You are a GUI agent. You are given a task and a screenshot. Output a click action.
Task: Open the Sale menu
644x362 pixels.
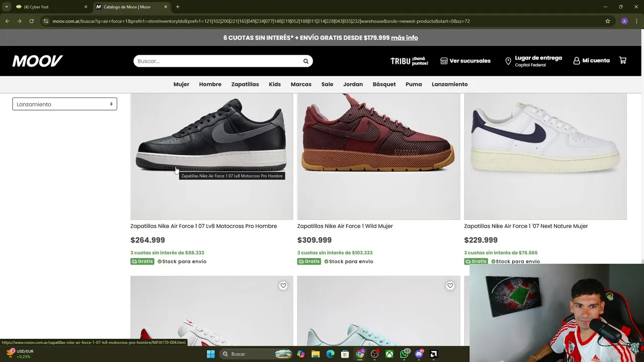pos(327,84)
